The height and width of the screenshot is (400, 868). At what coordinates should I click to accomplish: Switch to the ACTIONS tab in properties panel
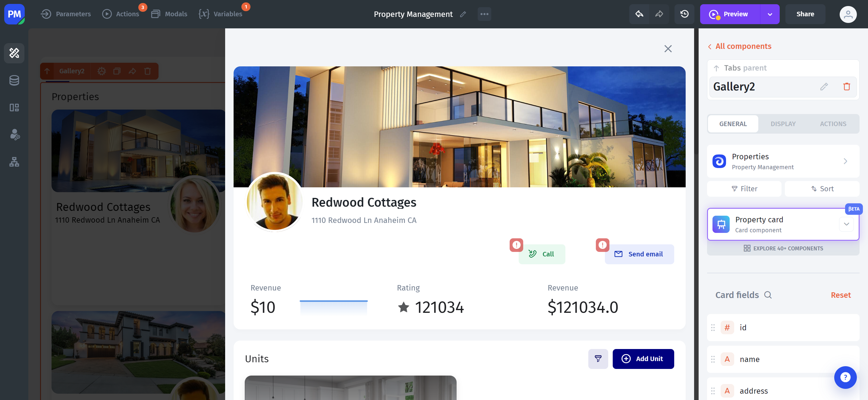[833, 124]
